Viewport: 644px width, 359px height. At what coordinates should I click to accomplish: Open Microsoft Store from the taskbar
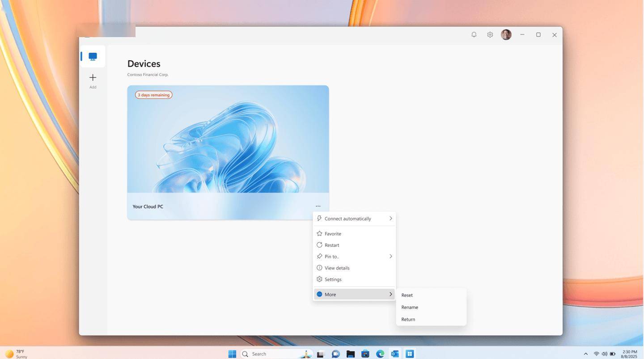point(365,354)
